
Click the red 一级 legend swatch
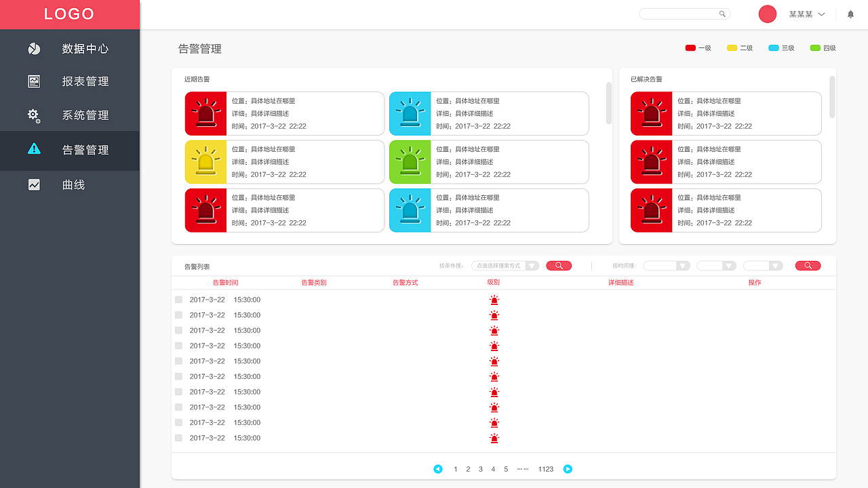pyautogui.click(x=690, y=48)
